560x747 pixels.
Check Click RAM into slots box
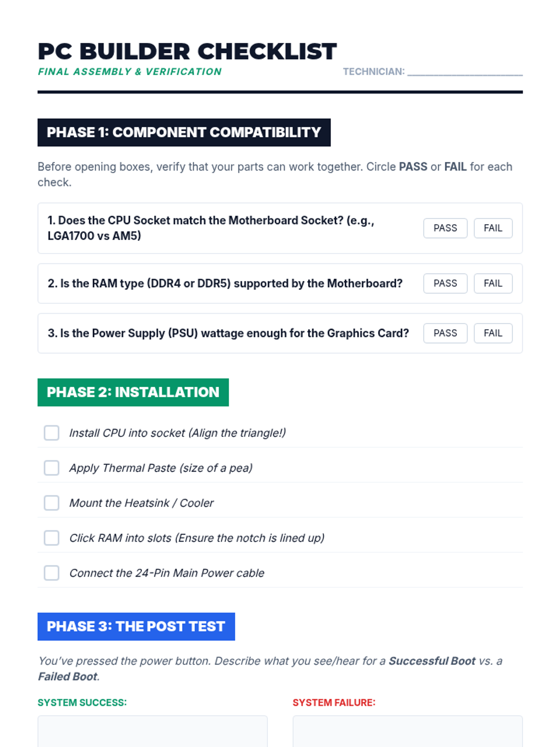click(51, 538)
